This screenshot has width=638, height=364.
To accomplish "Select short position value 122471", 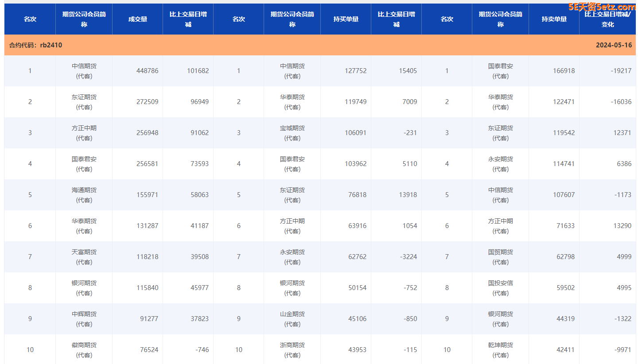I will tap(564, 102).
